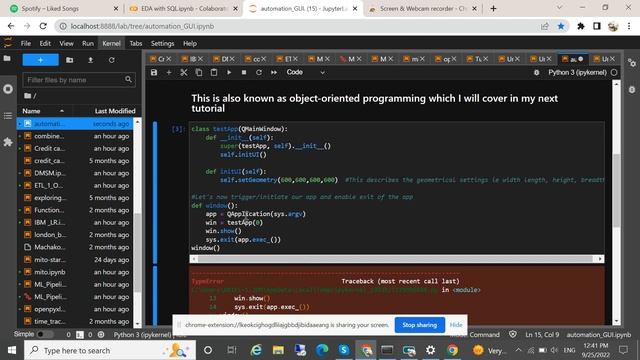Screen dimensions: 640x360
Task: Cut the selected cell with the scissors icon
Action: 184,72
